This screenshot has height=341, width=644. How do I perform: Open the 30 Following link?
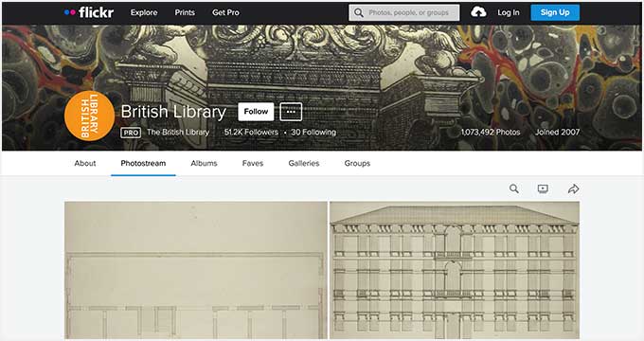coord(313,133)
